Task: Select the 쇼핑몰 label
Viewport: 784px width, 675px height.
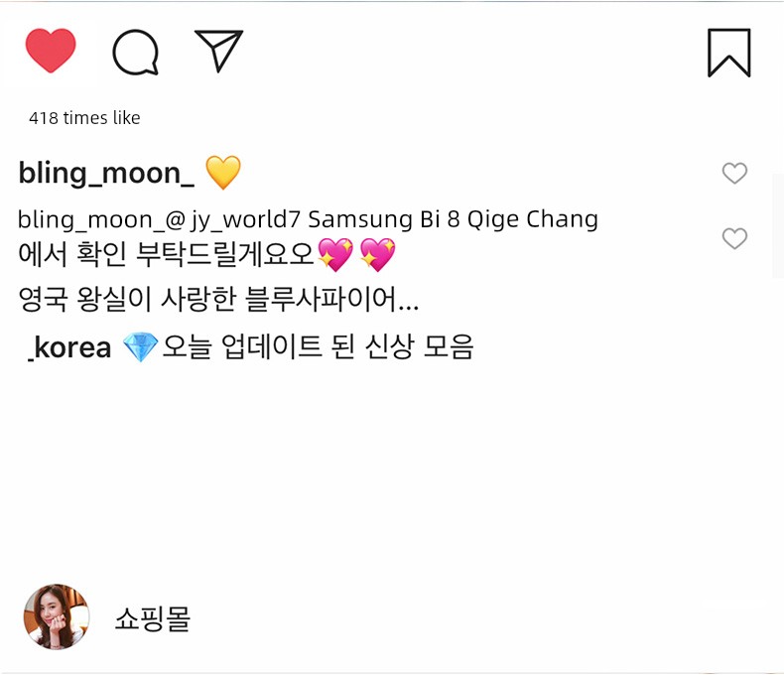Action: tap(152, 619)
